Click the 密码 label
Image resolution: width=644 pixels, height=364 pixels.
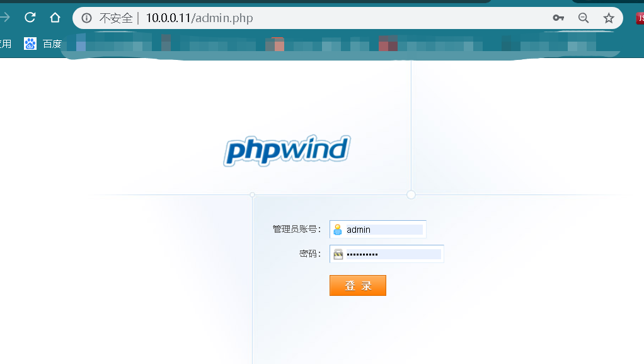point(309,254)
